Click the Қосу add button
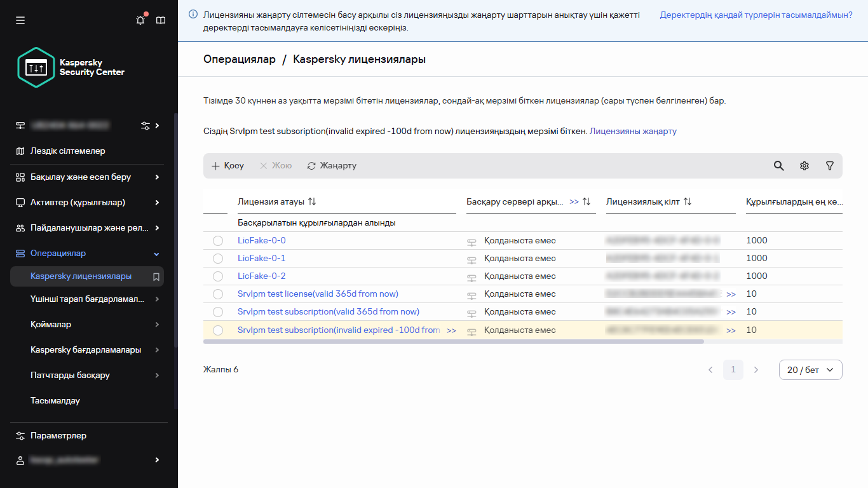The width and height of the screenshot is (868, 488). click(x=227, y=166)
